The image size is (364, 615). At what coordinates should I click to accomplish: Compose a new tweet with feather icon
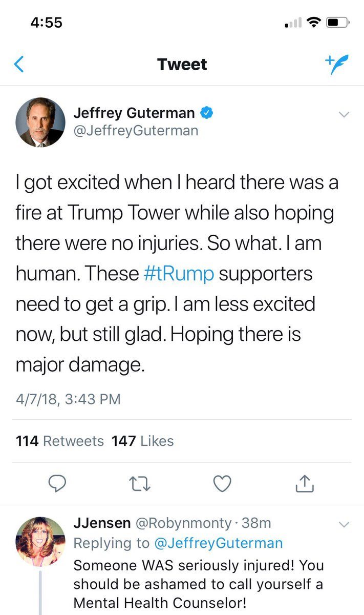pyautogui.click(x=336, y=65)
